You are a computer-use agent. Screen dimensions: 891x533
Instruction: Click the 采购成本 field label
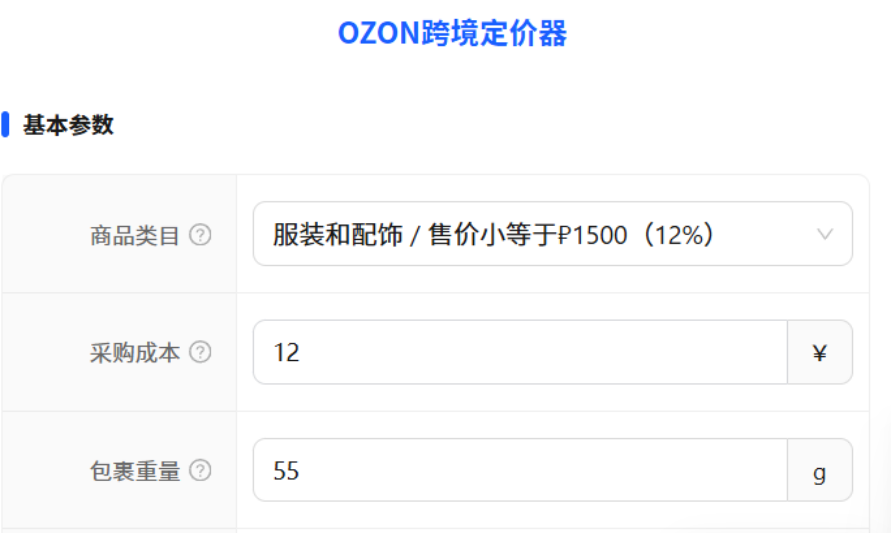[x=134, y=353]
